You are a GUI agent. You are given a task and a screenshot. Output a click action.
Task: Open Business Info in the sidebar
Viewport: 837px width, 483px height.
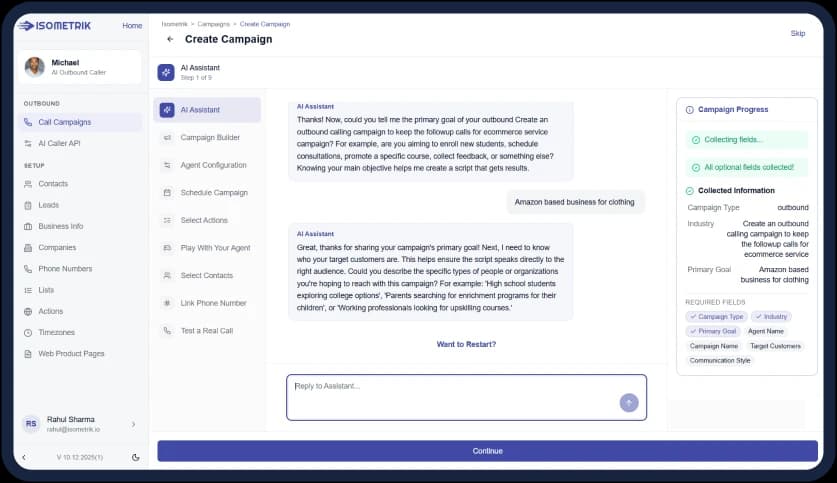[80, 226]
